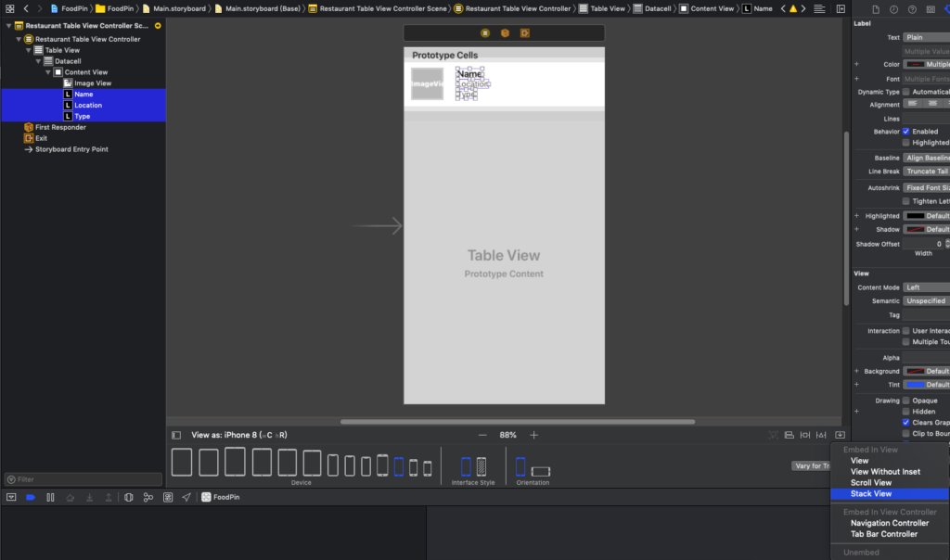Image resolution: width=950 pixels, height=560 pixels.
Task: Click the Embed In button in canvas toolbar
Action: (840, 435)
